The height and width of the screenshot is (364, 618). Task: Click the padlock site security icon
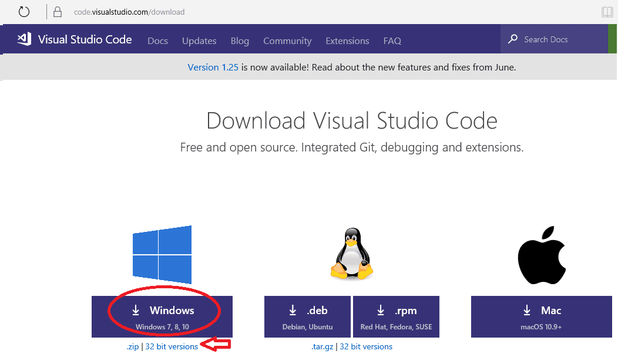58,12
